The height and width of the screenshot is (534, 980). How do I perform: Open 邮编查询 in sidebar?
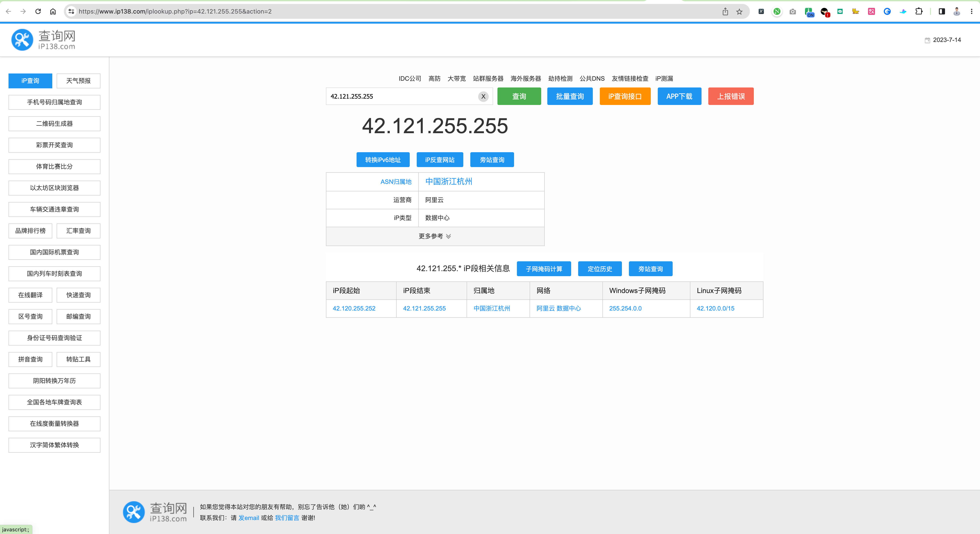pyautogui.click(x=78, y=316)
